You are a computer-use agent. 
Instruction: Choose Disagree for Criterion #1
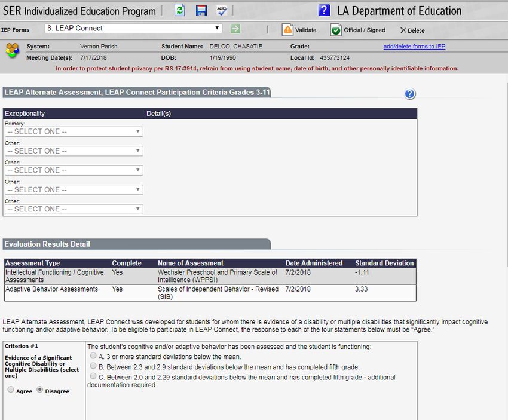click(40, 390)
